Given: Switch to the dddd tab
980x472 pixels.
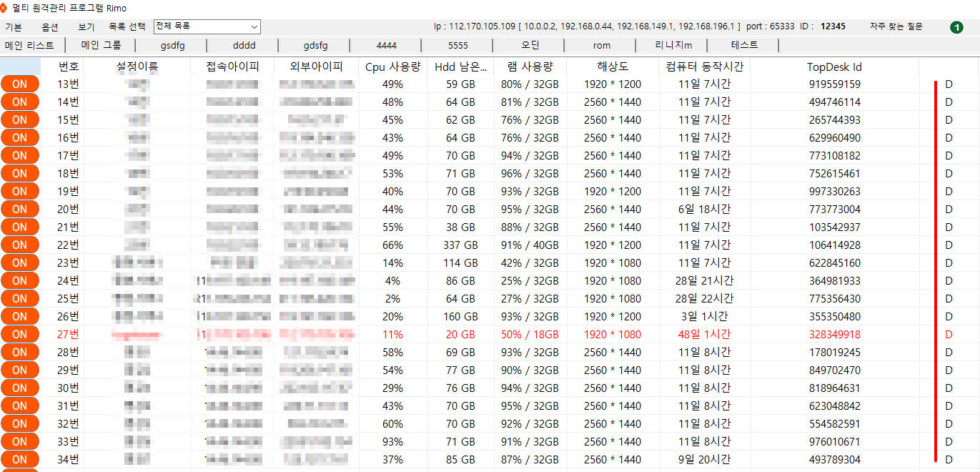Looking at the screenshot, I should (x=244, y=45).
